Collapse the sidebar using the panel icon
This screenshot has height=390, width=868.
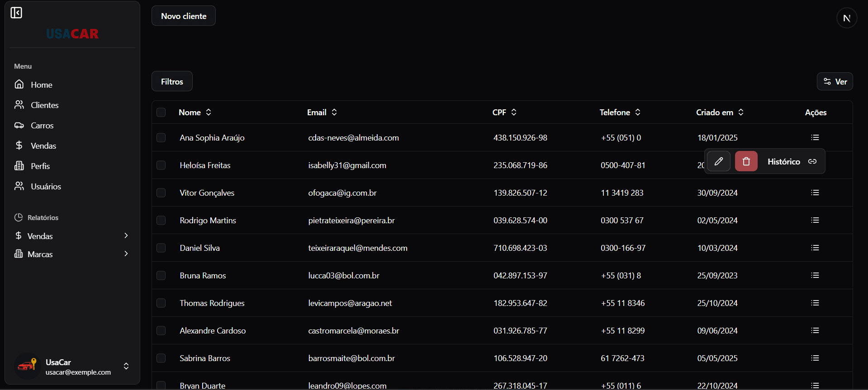16,13
